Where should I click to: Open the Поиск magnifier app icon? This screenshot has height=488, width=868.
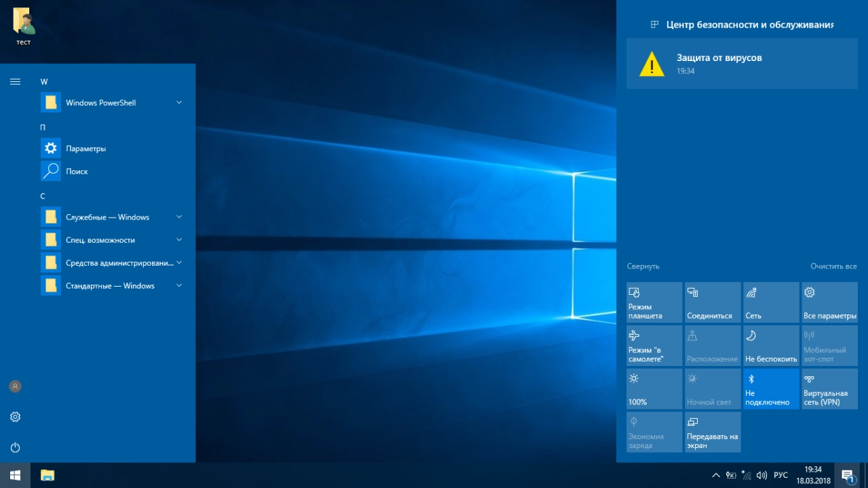[51, 171]
